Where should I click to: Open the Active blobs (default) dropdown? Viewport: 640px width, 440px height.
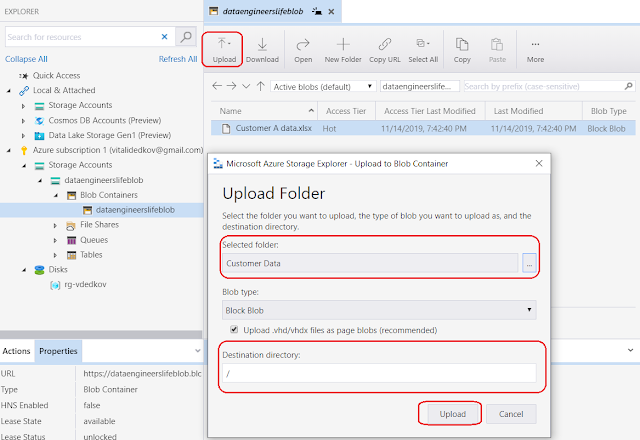(x=323, y=87)
